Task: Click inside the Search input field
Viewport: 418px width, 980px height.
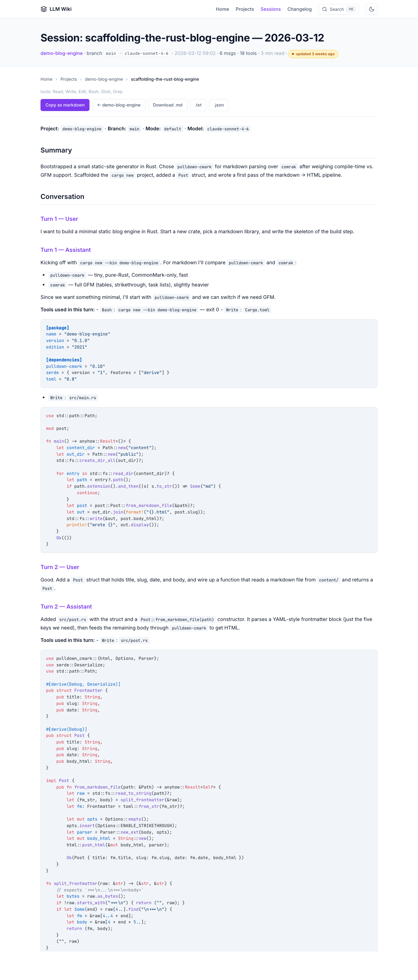Action: (x=337, y=9)
